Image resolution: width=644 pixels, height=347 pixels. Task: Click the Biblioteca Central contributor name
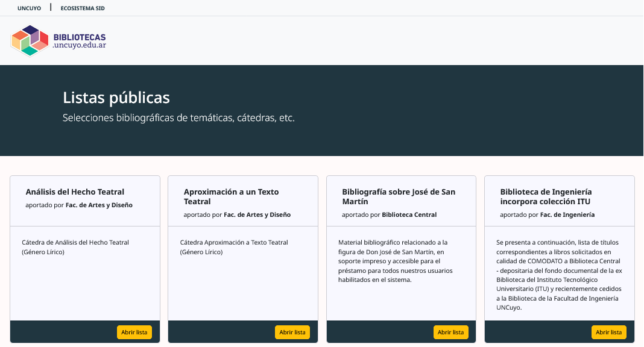(x=409, y=214)
